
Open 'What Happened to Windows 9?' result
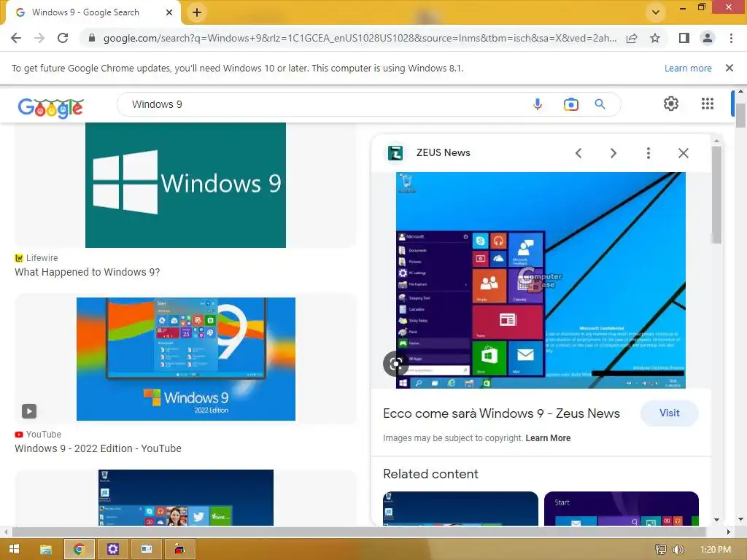click(88, 272)
